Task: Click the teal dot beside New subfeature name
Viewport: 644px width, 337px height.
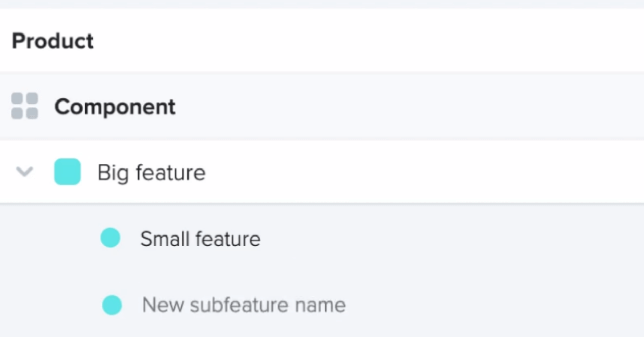Action: coord(112,305)
